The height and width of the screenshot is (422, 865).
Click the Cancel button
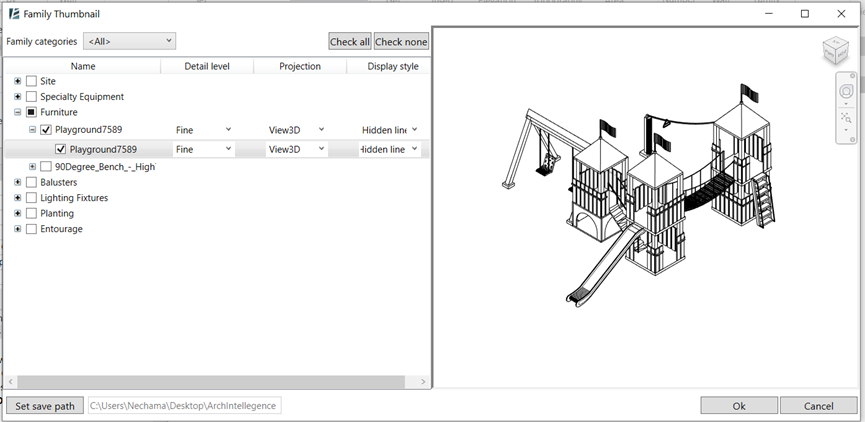(x=818, y=406)
